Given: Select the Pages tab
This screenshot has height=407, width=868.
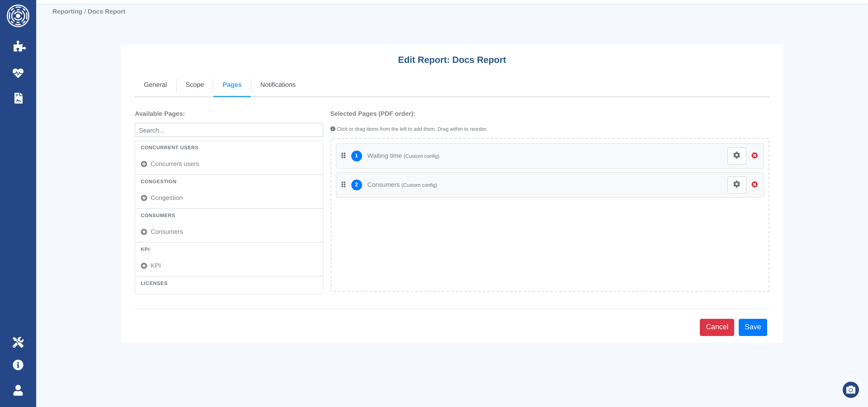Looking at the screenshot, I should coord(232,85).
